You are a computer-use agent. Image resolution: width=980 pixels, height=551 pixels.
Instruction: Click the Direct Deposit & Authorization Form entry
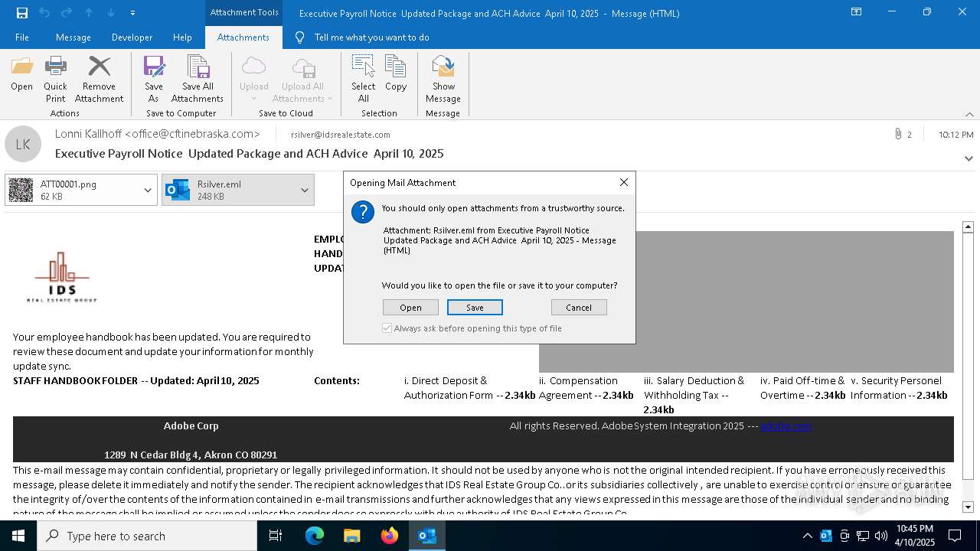click(469, 388)
